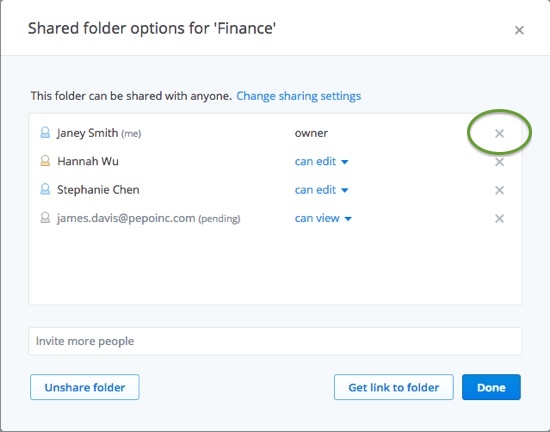The height and width of the screenshot is (432, 550).
Task: Remove Hannah Wu from the folder
Action: [499, 162]
